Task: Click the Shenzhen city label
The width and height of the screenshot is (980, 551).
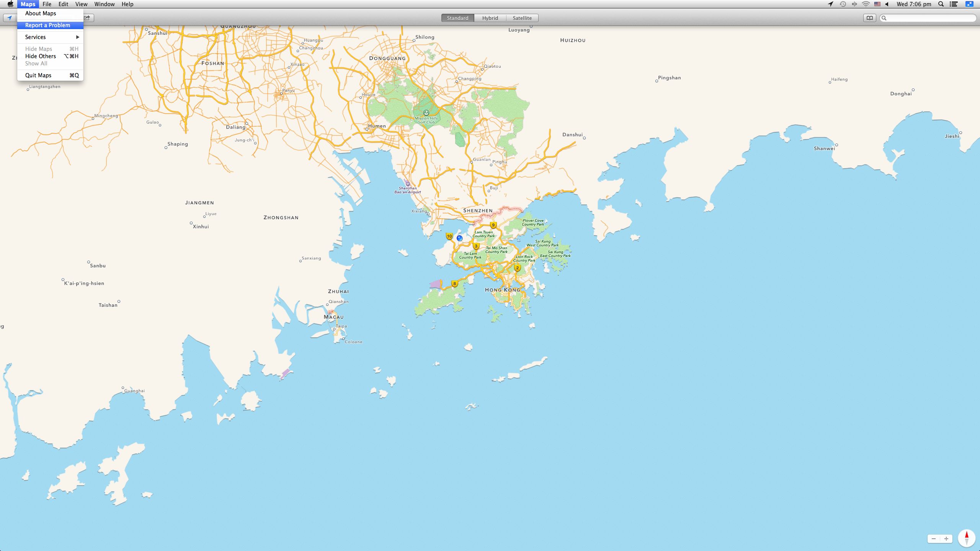Action: pos(478,210)
